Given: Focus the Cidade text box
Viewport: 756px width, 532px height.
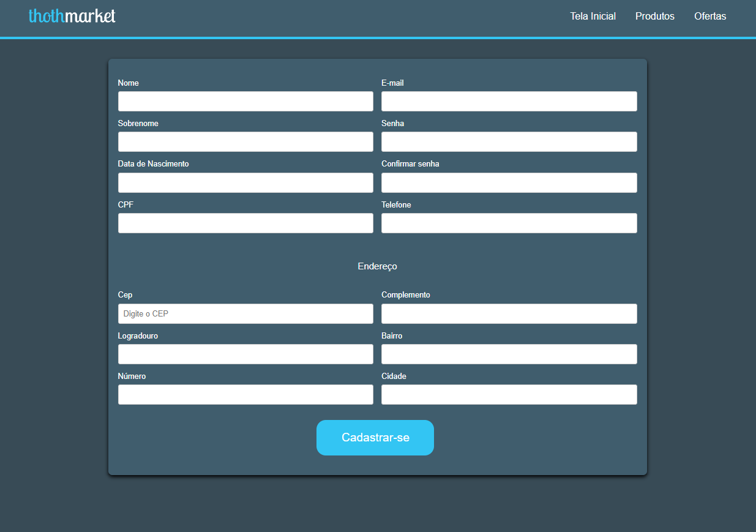Looking at the screenshot, I should click(509, 395).
